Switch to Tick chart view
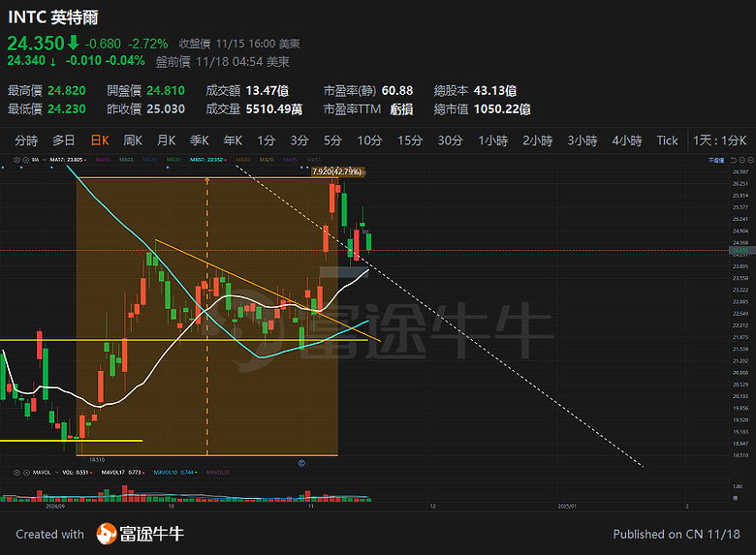Image resolution: width=756 pixels, height=555 pixels. (x=667, y=140)
